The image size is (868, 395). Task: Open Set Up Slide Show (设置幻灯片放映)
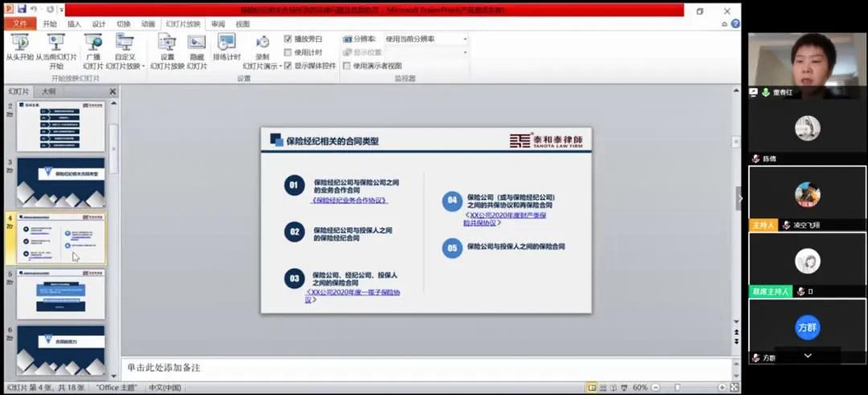[x=166, y=48]
